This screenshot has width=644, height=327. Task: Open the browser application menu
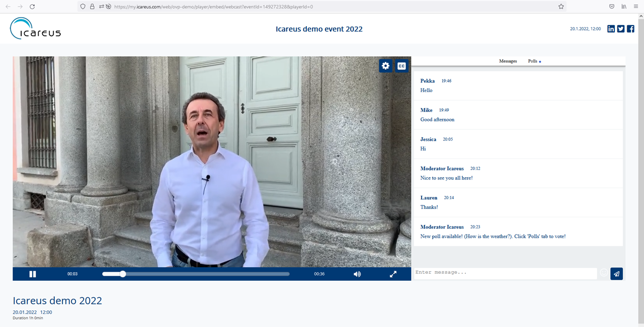coord(636,7)
